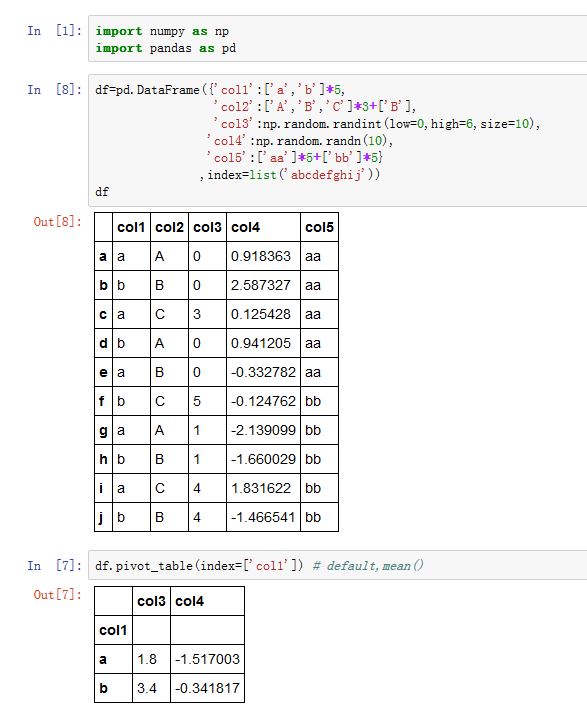Select the Out[8] prompt label
This screenshot has width=587, height=716.
click(58, 221)
